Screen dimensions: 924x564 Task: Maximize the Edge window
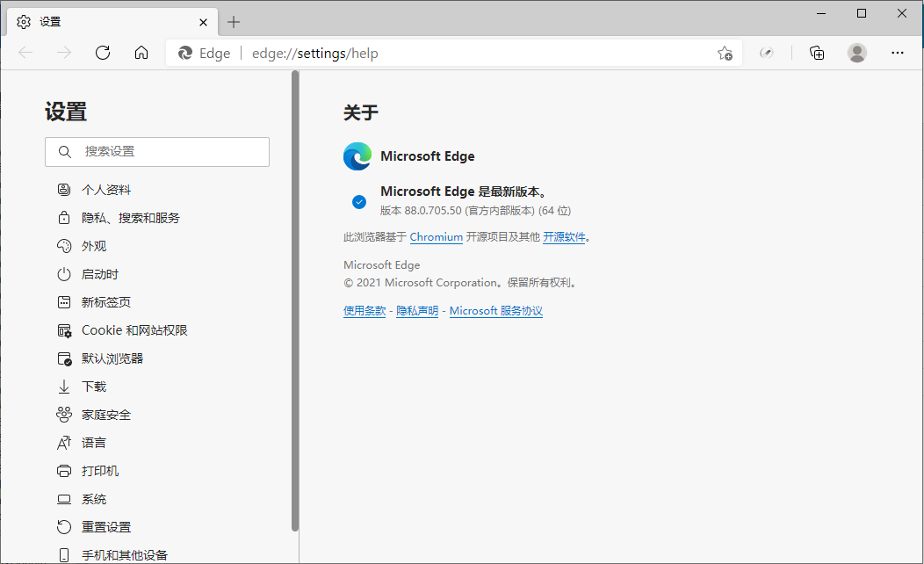[862, 13]
